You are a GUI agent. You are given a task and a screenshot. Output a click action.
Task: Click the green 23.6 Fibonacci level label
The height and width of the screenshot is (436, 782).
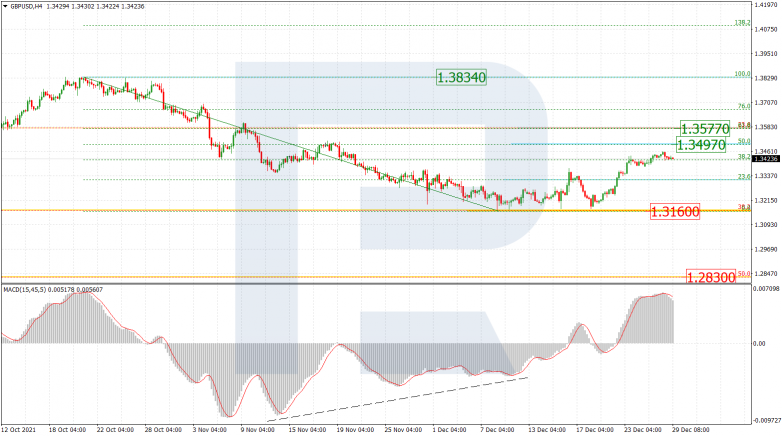pos(744,176)
